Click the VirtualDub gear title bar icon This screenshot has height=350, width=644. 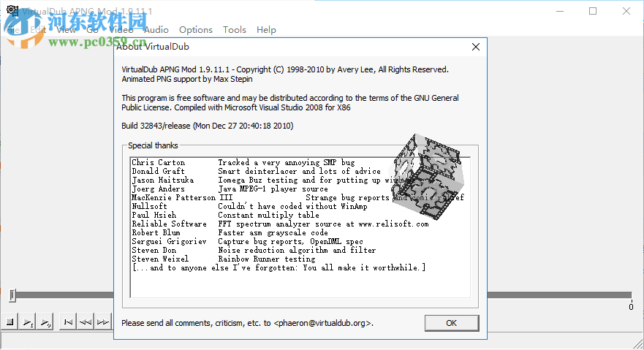click(12, 11)
